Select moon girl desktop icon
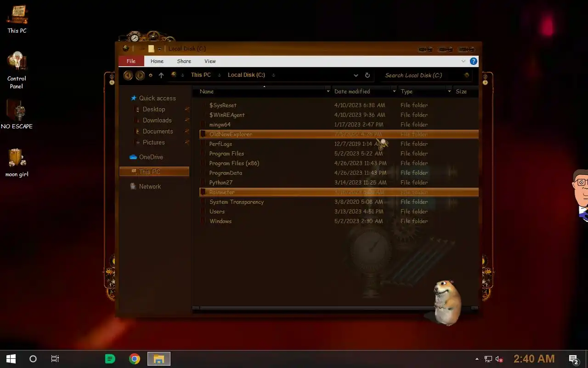 point(17,163)
